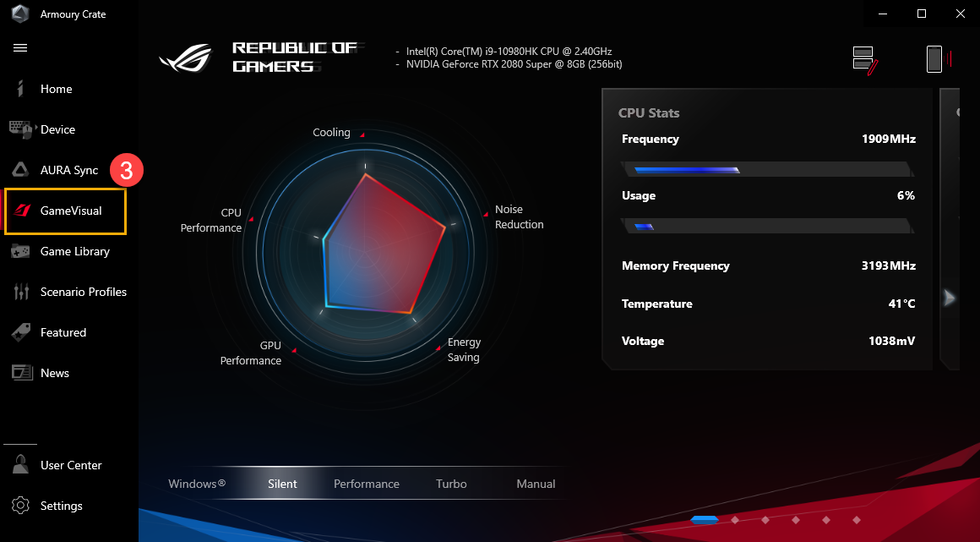Click the mobile phone connect icon
The image size is (980, 542).
pos(938,59)
